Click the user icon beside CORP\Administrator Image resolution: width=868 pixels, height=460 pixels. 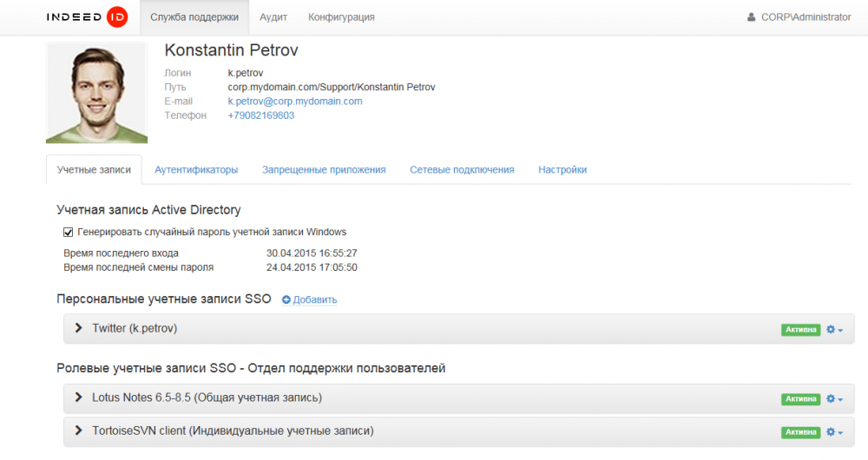tap(752, 17)
